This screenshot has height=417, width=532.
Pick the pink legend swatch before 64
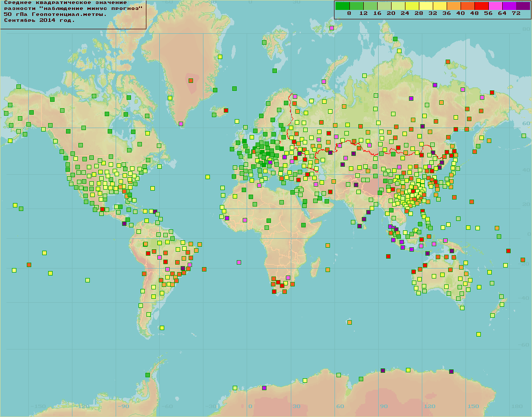495,6
